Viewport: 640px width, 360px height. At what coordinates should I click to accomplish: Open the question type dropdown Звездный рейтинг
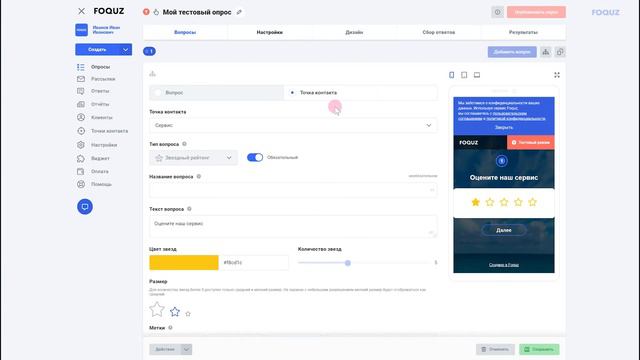[x=193, y=158]
